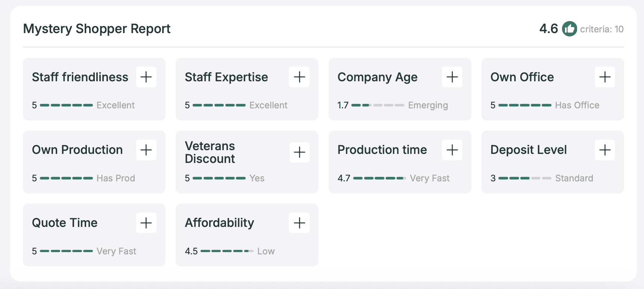Image resolution: width=644 pixels, height=289 pixels.
Task: Click the Quote Time plus icon
Action: pyautogui.click(x=146, y=223)
